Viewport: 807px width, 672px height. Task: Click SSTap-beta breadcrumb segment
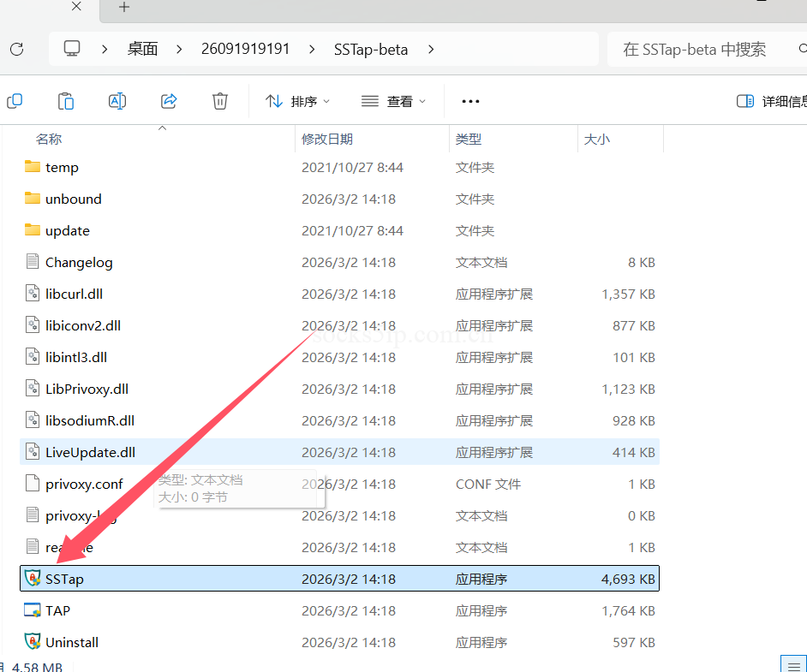[371, 50]
